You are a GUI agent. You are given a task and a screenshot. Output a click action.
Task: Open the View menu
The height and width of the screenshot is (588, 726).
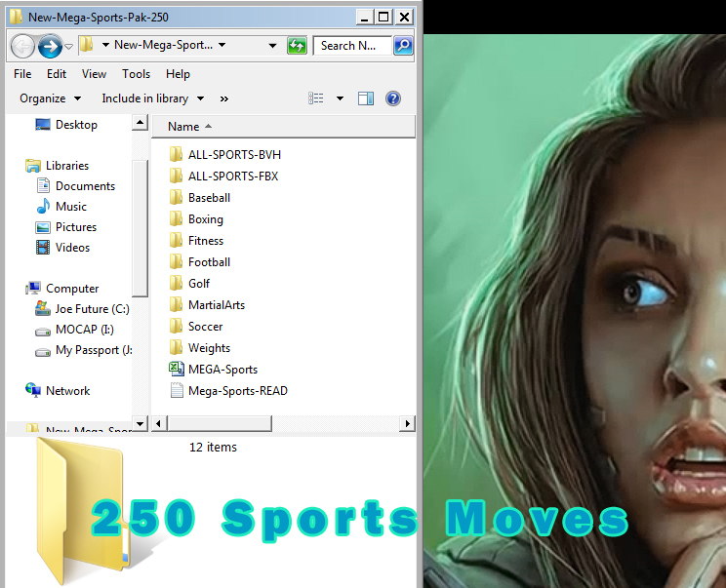click(x=94, y=74)
